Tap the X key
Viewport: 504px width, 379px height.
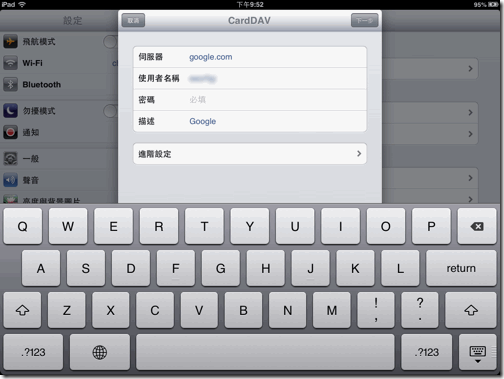[x=111, y=310]
